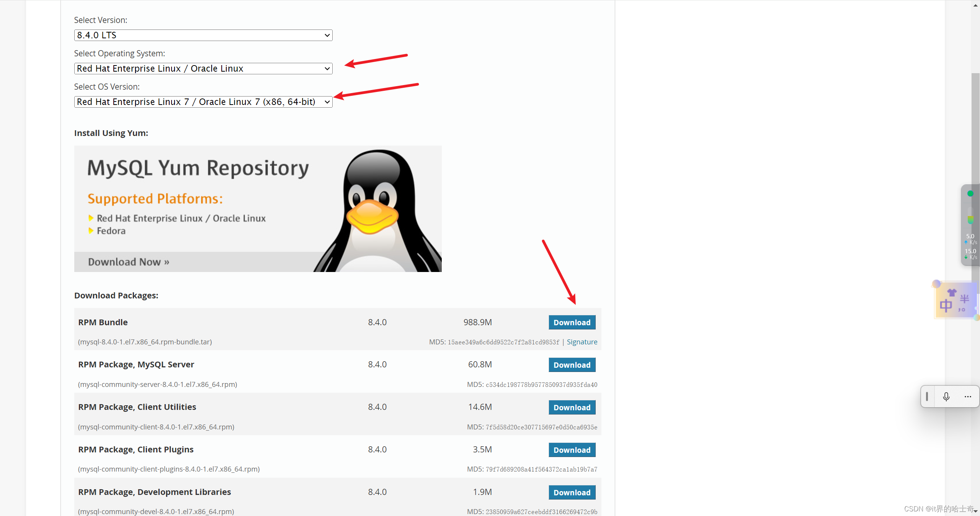Click the RPM Package Development Libraries Download
Viewport: 980px width, 516px height.
pyautogui.click(x=571, y=492)
